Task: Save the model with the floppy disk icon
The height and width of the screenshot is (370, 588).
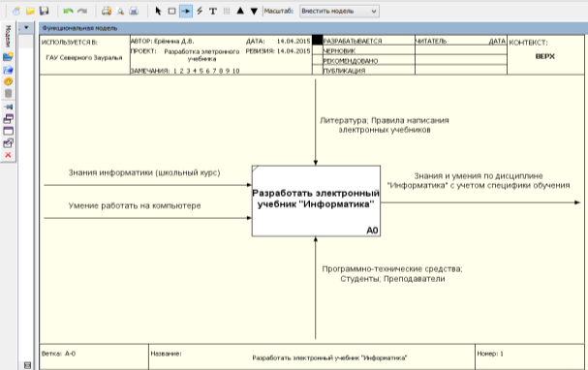Action: (45, 12)
